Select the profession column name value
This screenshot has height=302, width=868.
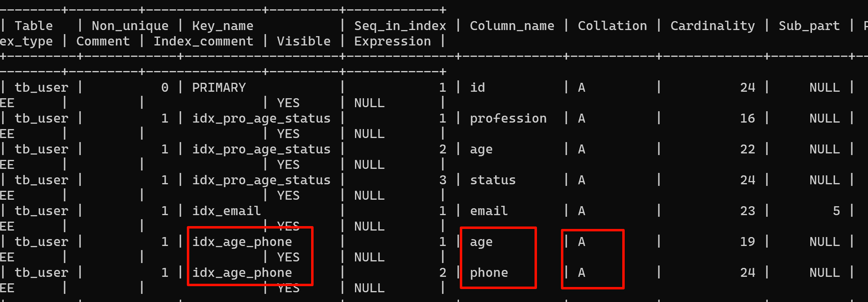pos(508,119)
